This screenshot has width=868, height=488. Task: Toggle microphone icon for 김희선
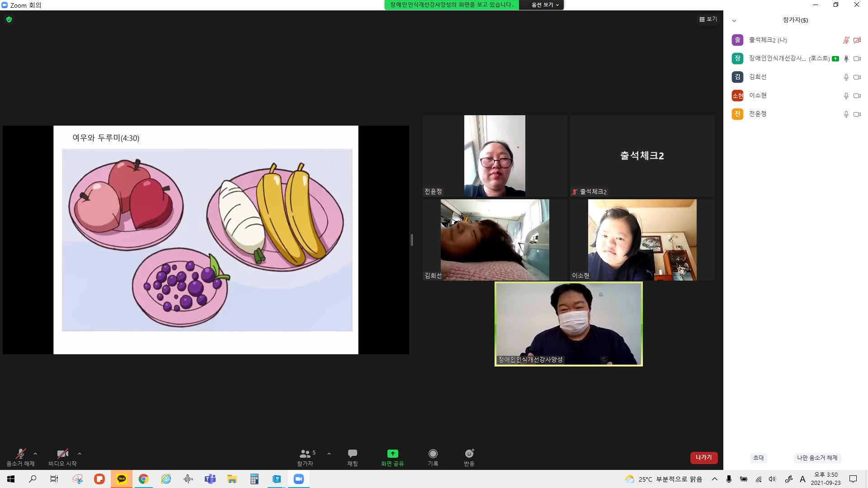click(x=846, y=77)
